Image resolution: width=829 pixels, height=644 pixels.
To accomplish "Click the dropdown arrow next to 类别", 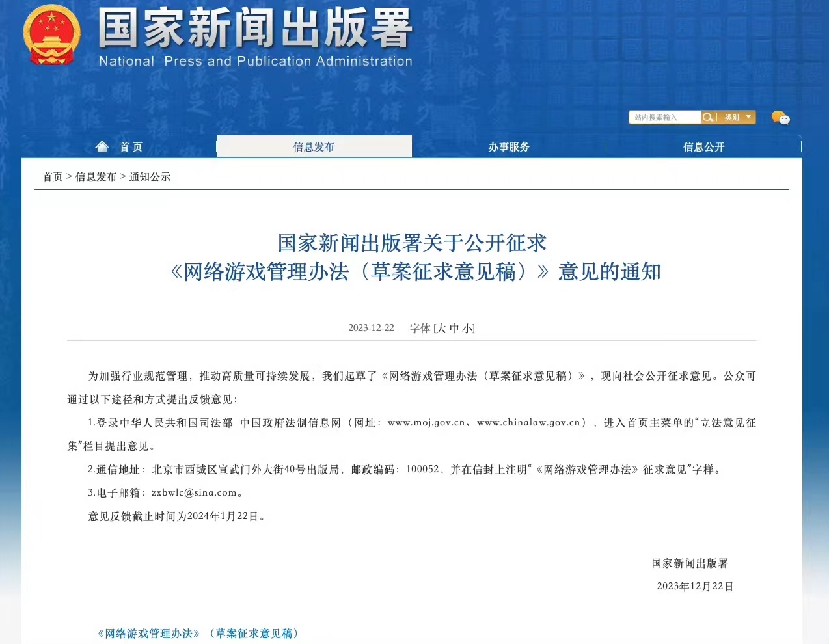I will pyautogui.click(x=748, y=117).
